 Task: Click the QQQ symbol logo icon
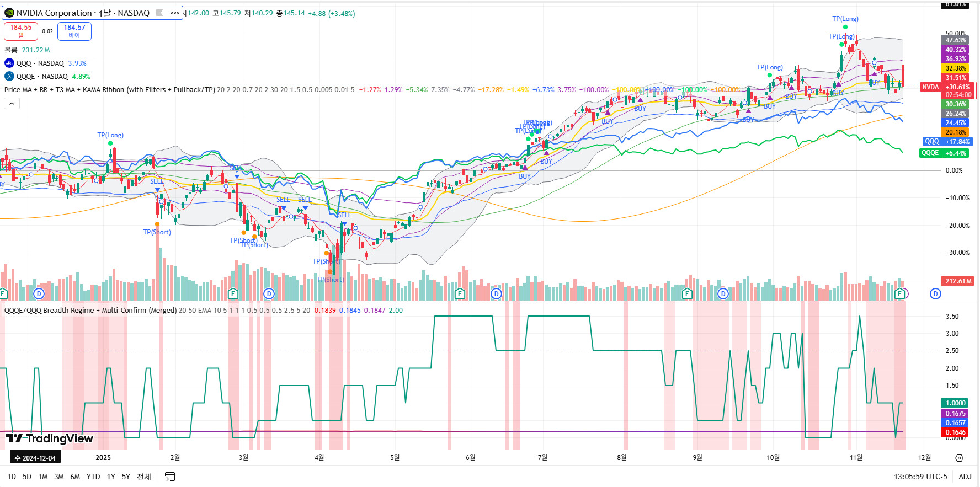click(x=9, y=63)
